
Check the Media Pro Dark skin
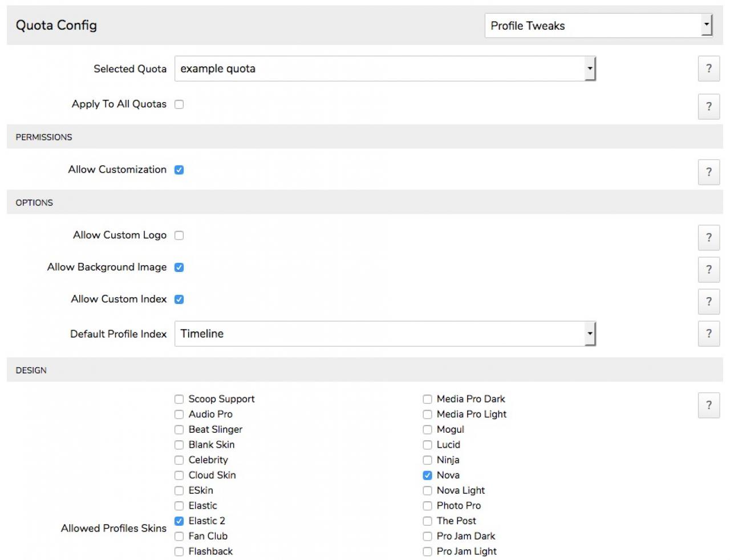coord(427,399)
